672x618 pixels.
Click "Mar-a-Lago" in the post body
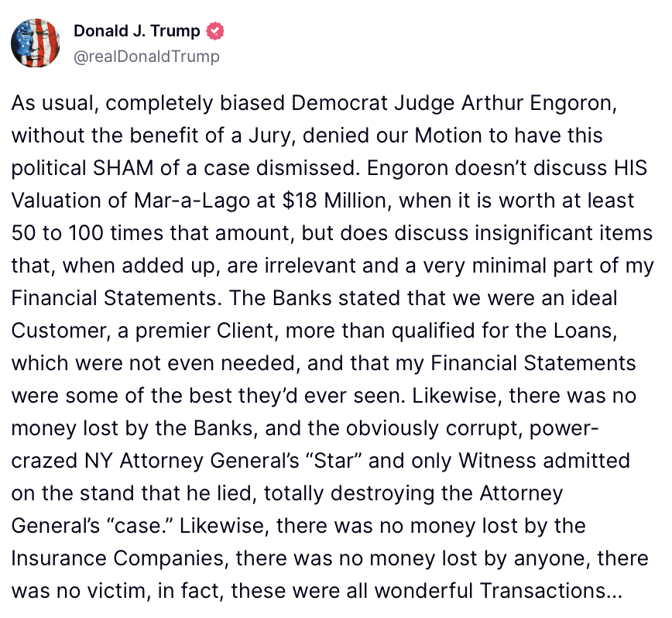coord(191,201)
